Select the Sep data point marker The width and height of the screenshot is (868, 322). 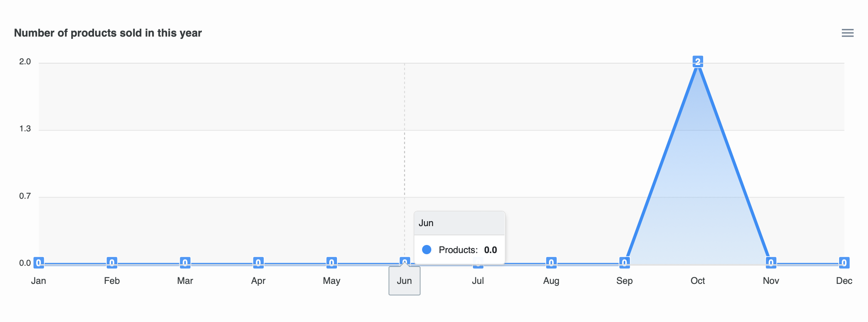coord(624,263)
